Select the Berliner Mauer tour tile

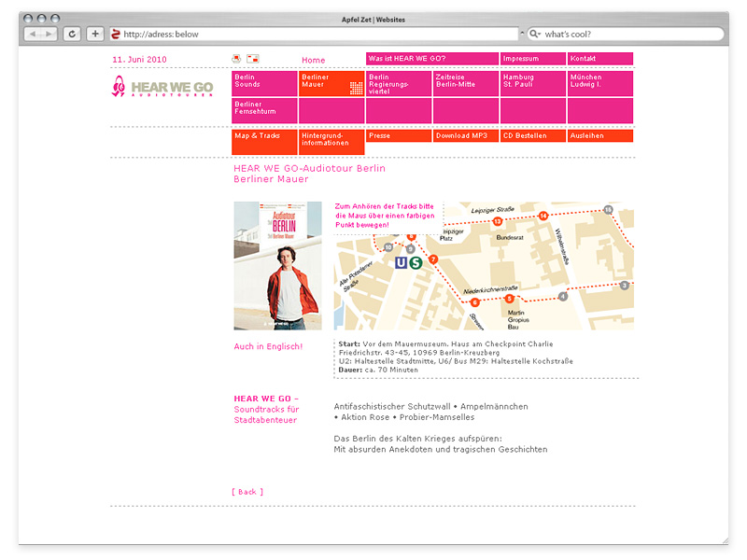(331, 83)
